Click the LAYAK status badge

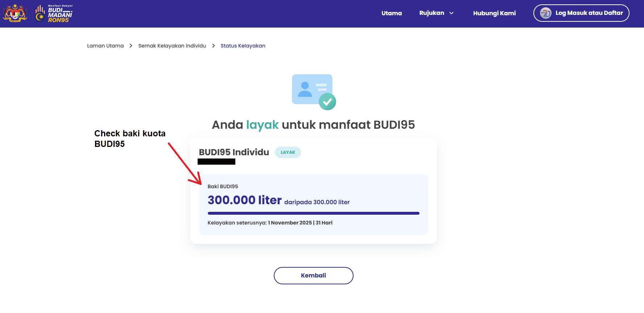point(288,152)
